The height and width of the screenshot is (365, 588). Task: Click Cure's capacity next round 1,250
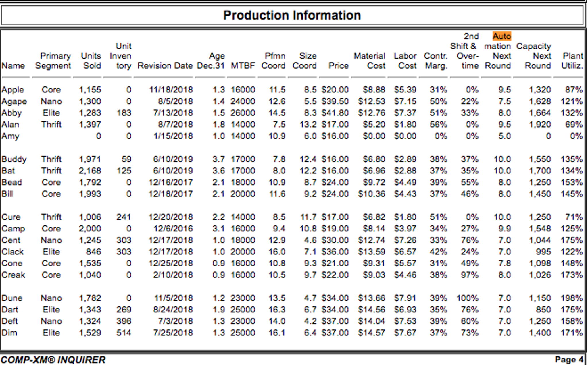pos(540,217)
